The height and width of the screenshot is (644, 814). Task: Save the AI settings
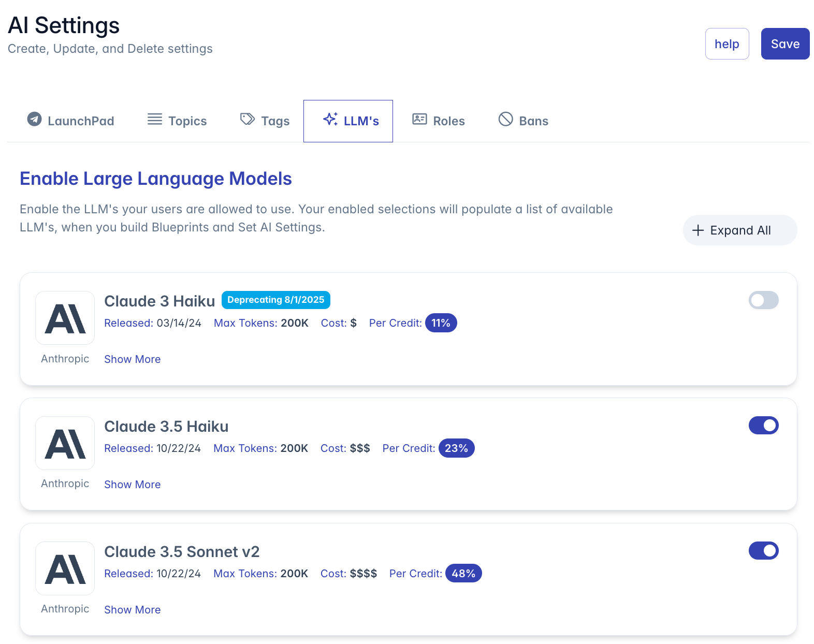click(x=785, y=44)
